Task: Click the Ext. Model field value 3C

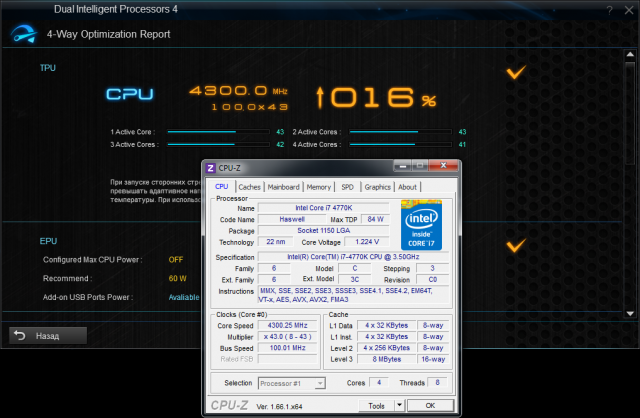Action: pos(355,280)
